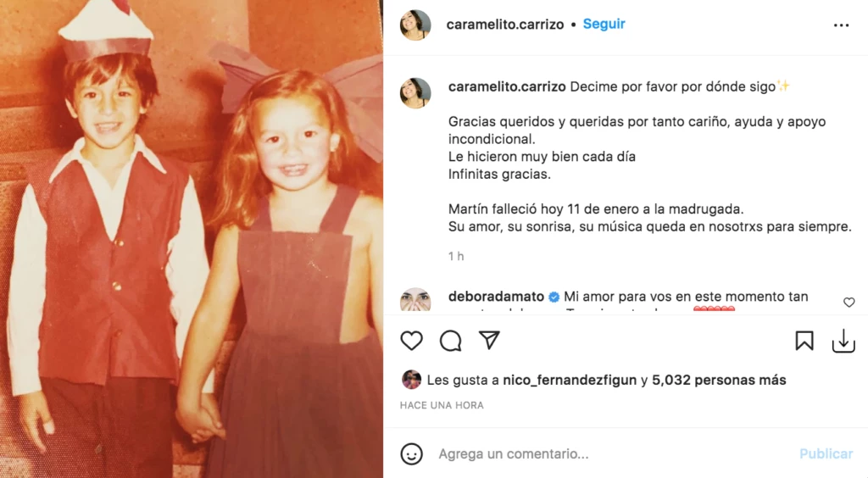The width and height of the screenshot is (868, 478).
Task: Like deboradamato's comment with small heart
Action: 849,302
